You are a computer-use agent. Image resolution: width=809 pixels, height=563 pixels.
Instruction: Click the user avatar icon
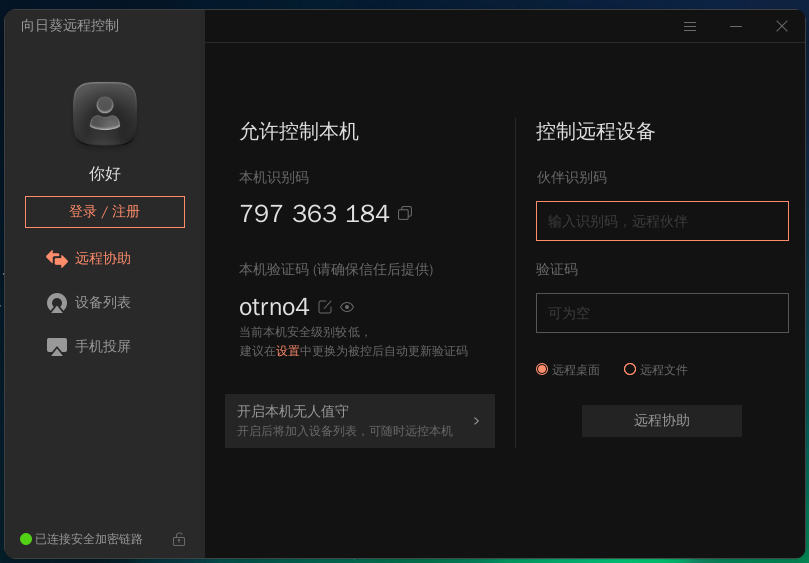pos(105,114)
